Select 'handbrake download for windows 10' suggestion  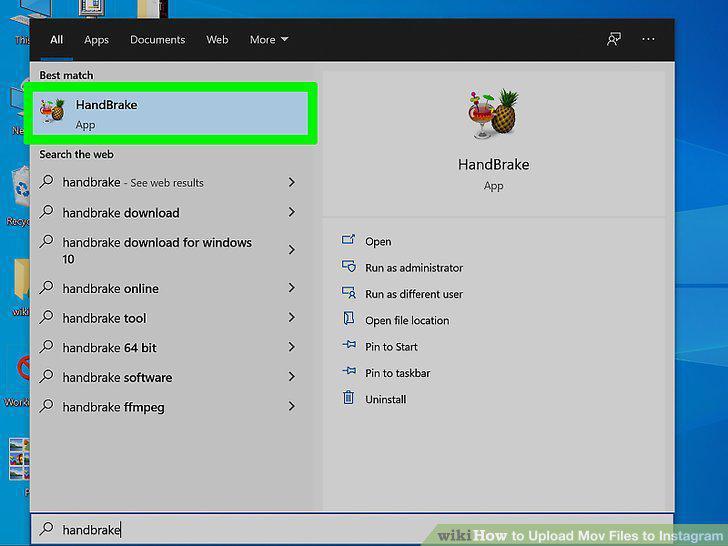coord(170,250)
